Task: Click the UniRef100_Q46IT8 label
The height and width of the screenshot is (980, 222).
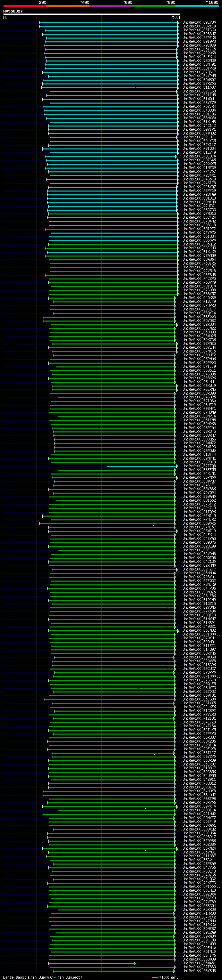Action: 199,183
